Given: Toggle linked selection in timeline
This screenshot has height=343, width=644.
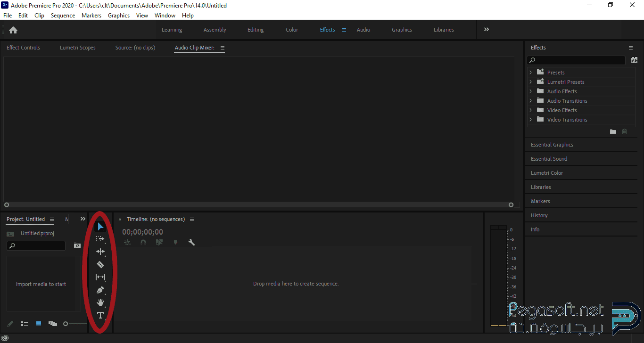Looking at the screenshot, I should click(x=159, y=242).
